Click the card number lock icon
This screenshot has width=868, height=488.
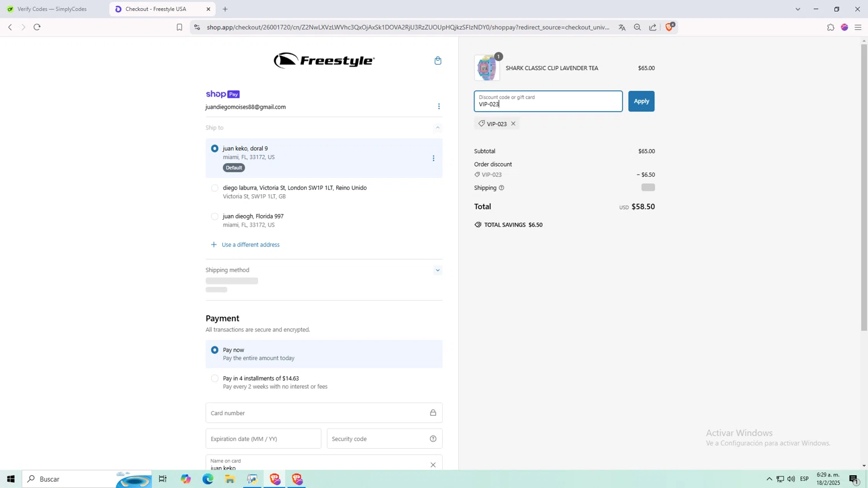tap(433, 413)
